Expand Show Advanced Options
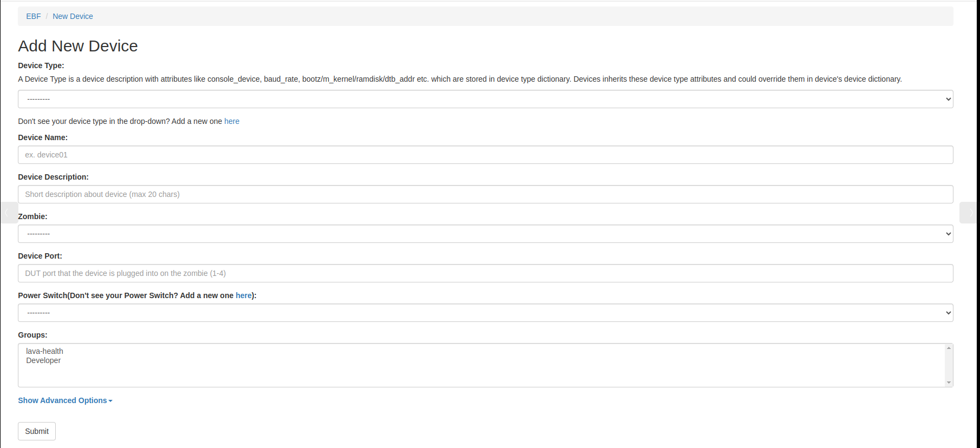The width and height of the screenshot is (980, 448). [x=65, y=400]
